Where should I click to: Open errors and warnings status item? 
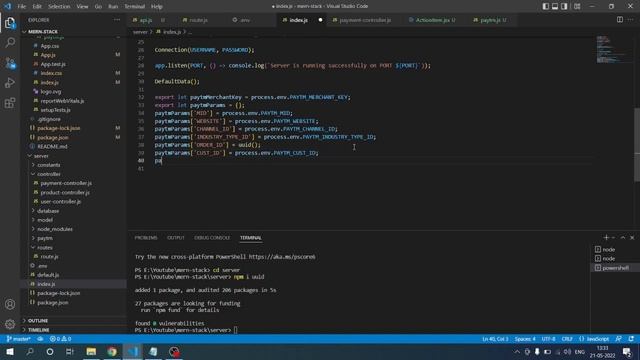60,339
